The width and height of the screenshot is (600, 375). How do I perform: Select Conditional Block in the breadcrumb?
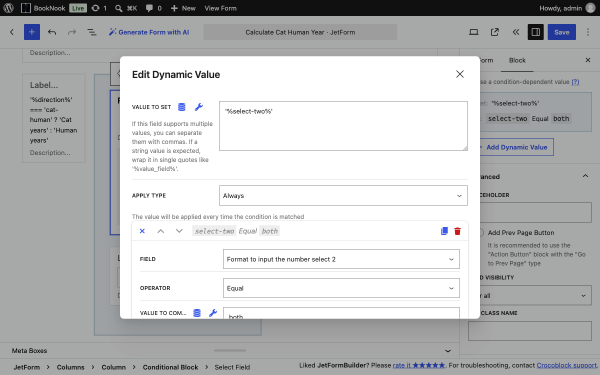pyautogui.click(x=171, y=367)
